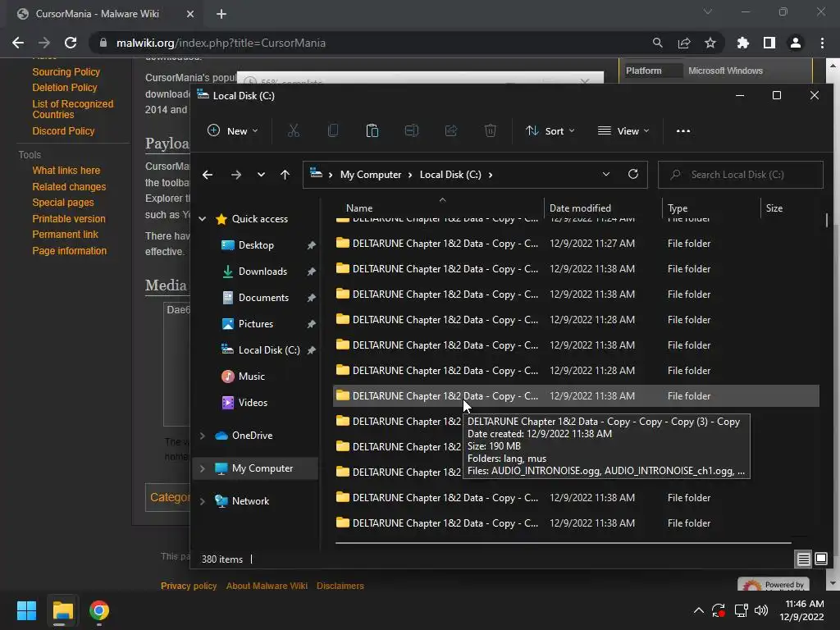Select Local Disk (C:) in Quick access
The width and height of the screenshot is (840, 630).
(269, 350)
